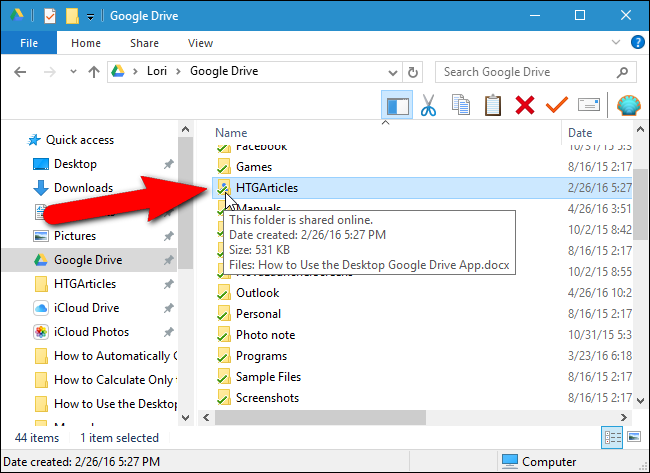
Task: Refresh the Google Drive folder
Action: pos(413,73)
